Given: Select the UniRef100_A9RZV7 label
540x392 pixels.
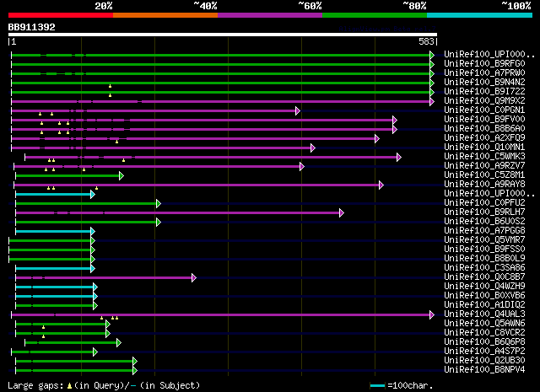Looking at the screenshot, I should 484,166.
